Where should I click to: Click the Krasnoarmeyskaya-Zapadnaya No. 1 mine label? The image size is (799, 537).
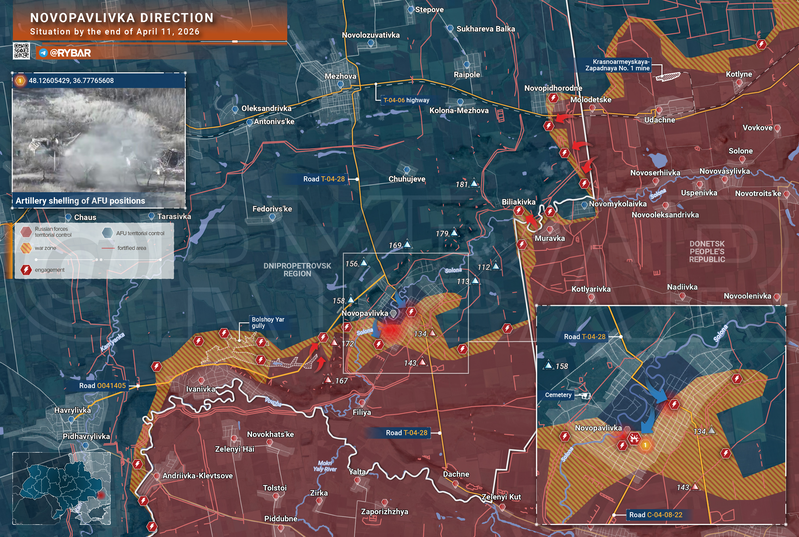616,65
